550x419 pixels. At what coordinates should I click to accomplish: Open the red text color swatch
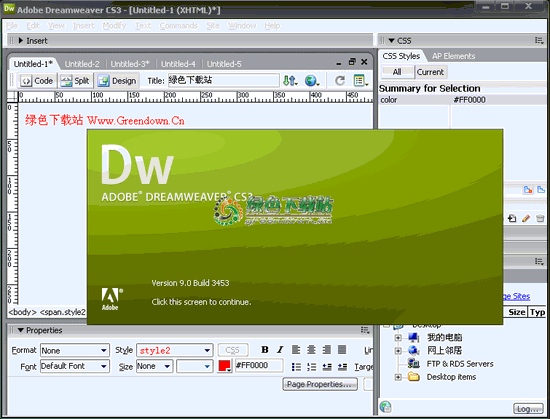(x=224, y=366)
